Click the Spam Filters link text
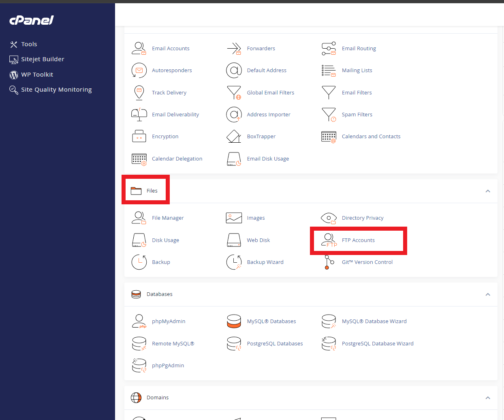Image resolution: width=504 pixels, height=420 pixels. [x=357, y=114]
